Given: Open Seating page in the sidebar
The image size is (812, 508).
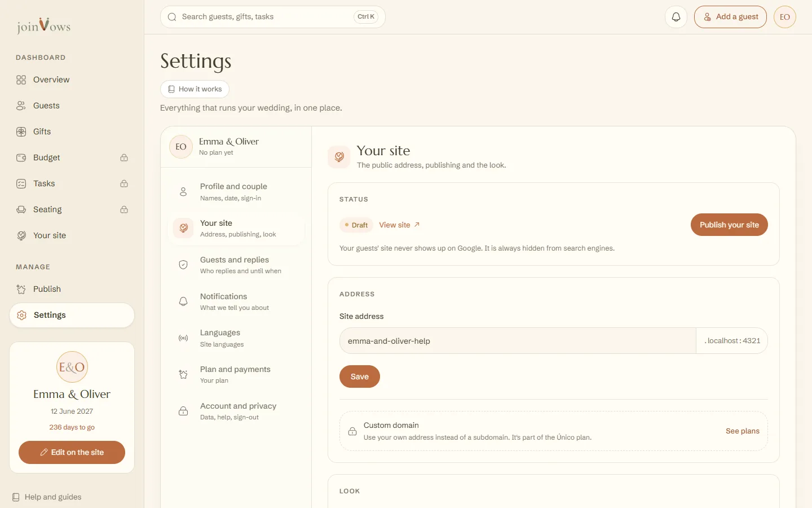Looking at the screenshot, I should (72, 209).
